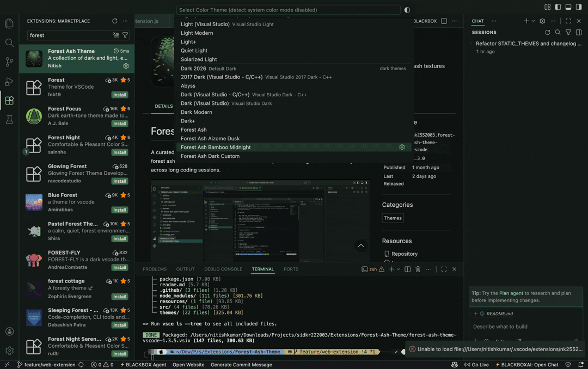Toggle the secondary side bar layout icon
Screen dimensions: 588x369
(579, 7)
